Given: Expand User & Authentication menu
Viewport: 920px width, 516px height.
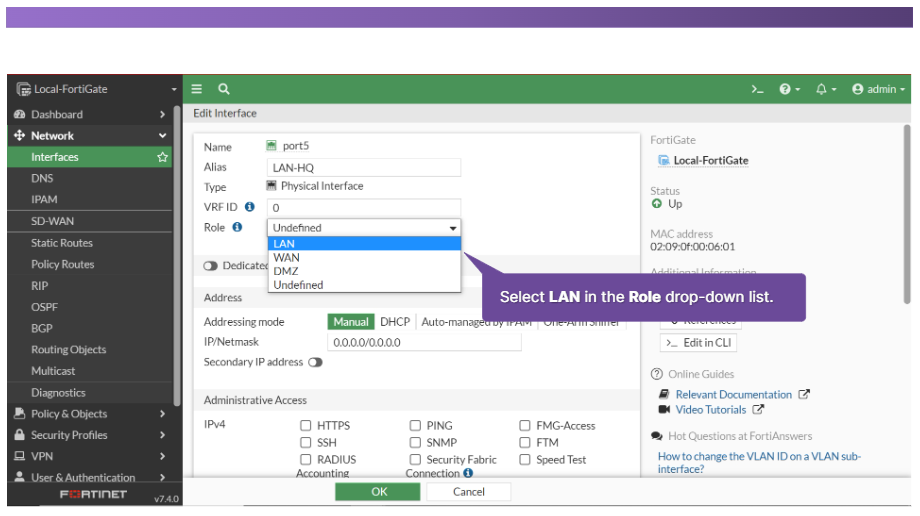Looking at the screenshot, I should [x=163, y=477].
